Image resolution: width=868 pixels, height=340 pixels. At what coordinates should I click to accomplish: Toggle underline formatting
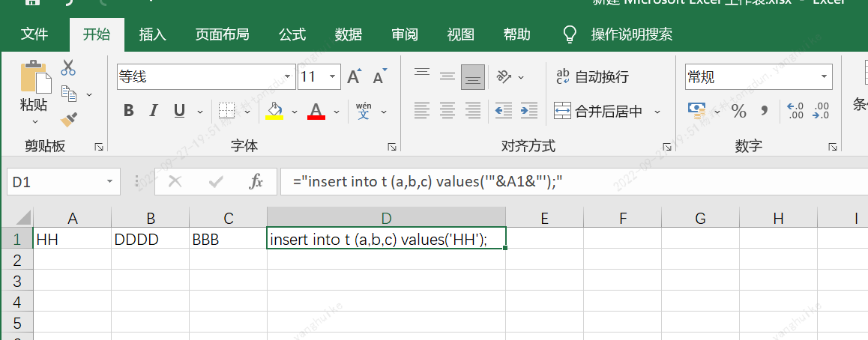(179, 111)
